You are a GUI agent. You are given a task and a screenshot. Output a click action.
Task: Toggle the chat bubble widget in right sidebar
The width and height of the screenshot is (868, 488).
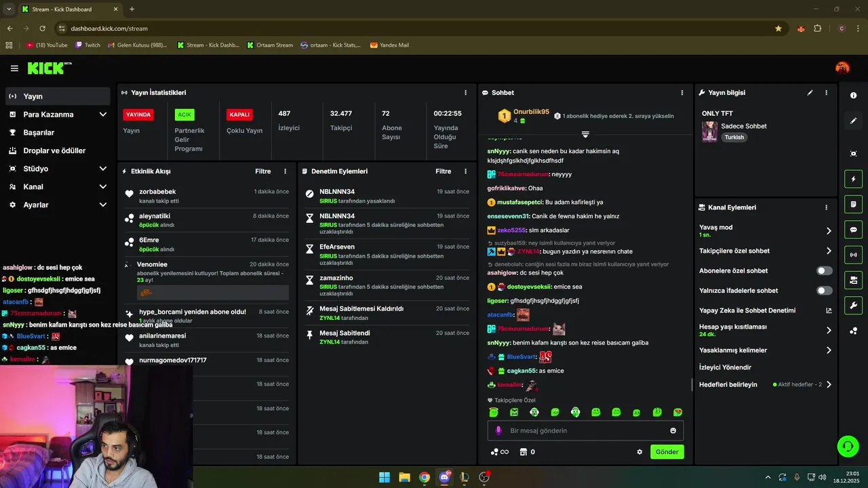(853, 230)
